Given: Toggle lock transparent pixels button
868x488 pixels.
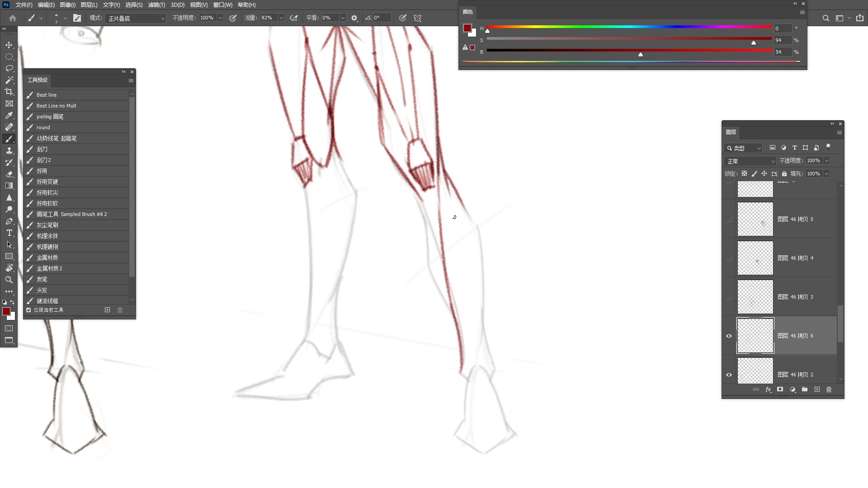Looking at the screenshot, I should click(x=744, y=174).
